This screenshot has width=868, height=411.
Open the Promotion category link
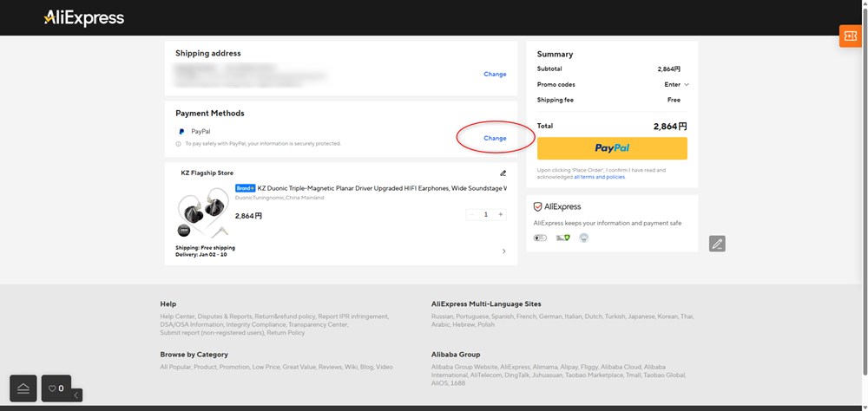point(234,367)
